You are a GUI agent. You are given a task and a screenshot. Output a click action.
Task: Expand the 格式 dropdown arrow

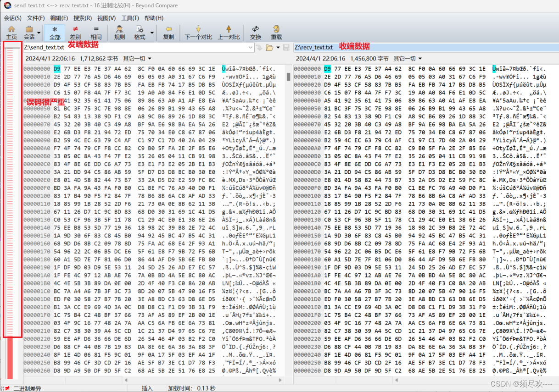coord(152,33)
